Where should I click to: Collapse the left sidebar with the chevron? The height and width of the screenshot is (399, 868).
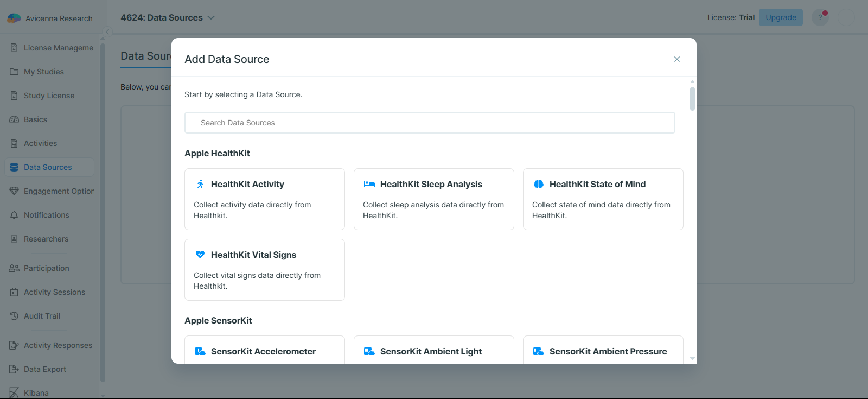(x=107, y=32)
